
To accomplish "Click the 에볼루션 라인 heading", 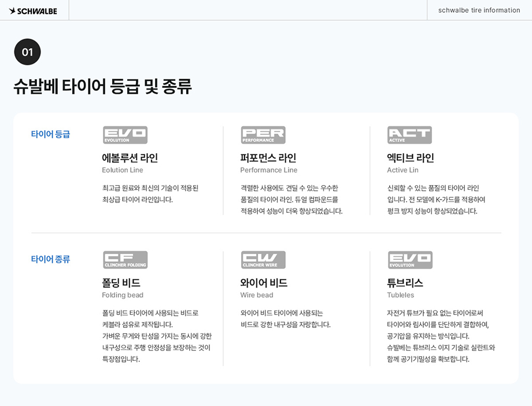I will click(130, 158).
